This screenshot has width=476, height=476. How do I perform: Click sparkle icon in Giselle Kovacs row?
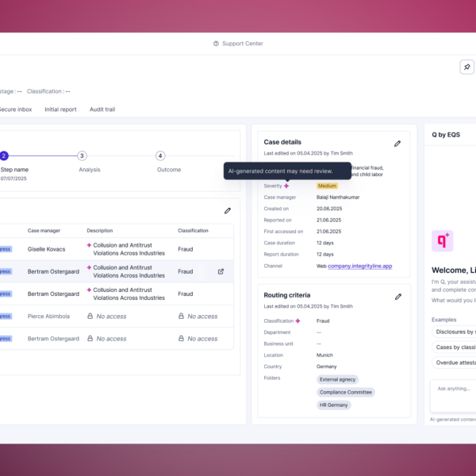click(x=89, y=245)
